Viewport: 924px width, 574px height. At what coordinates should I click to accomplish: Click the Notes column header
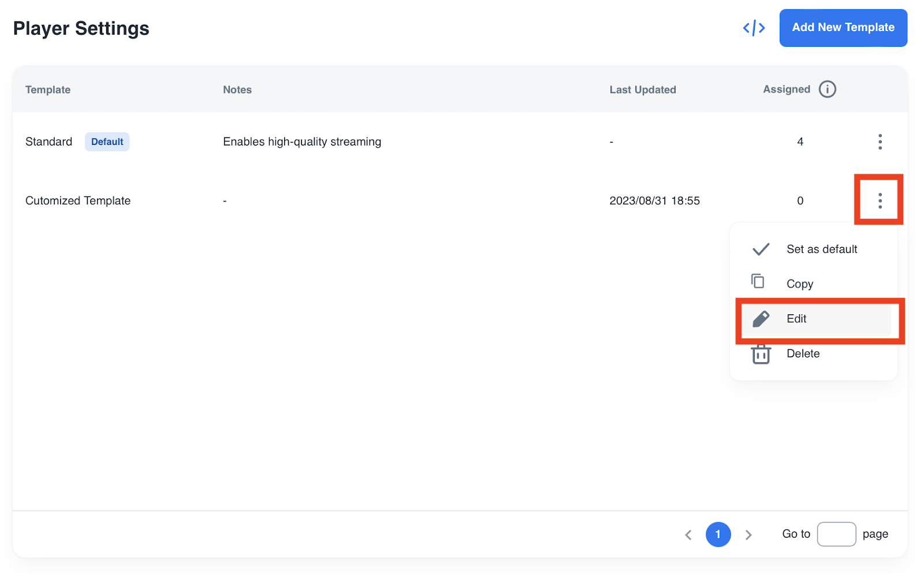pyautogui.click(x=237, y=90)
